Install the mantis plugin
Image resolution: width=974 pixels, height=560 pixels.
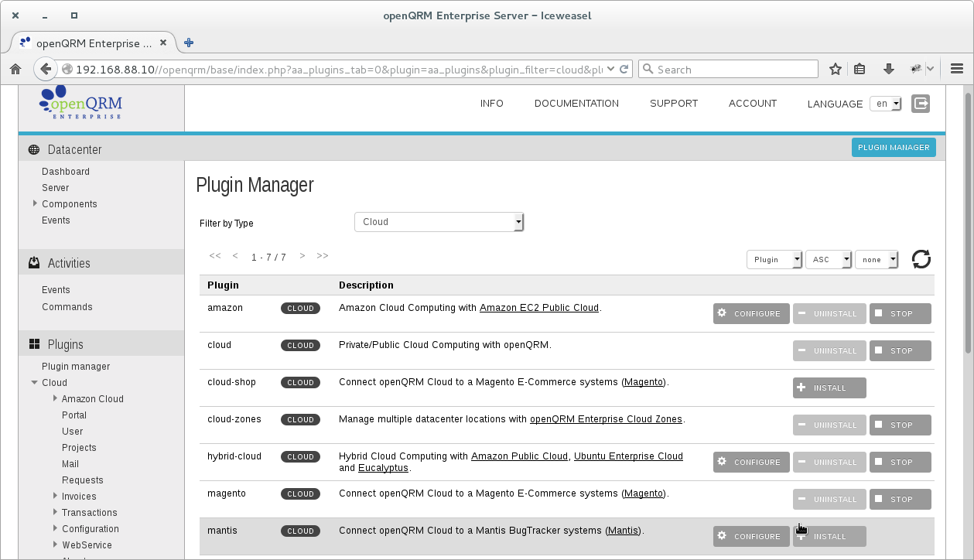point(829,536)
